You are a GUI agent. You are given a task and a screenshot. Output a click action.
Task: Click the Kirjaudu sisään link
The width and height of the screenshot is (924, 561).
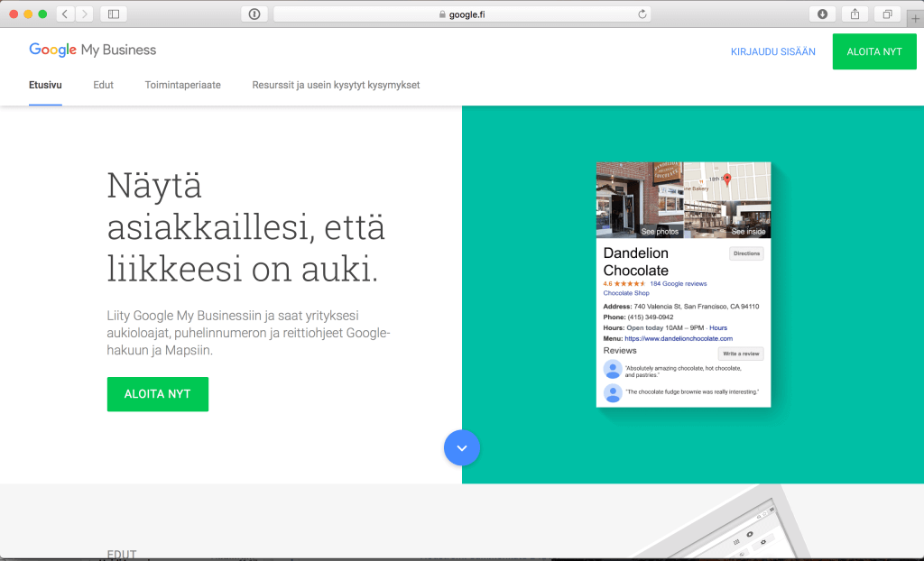tap(772, 51)
